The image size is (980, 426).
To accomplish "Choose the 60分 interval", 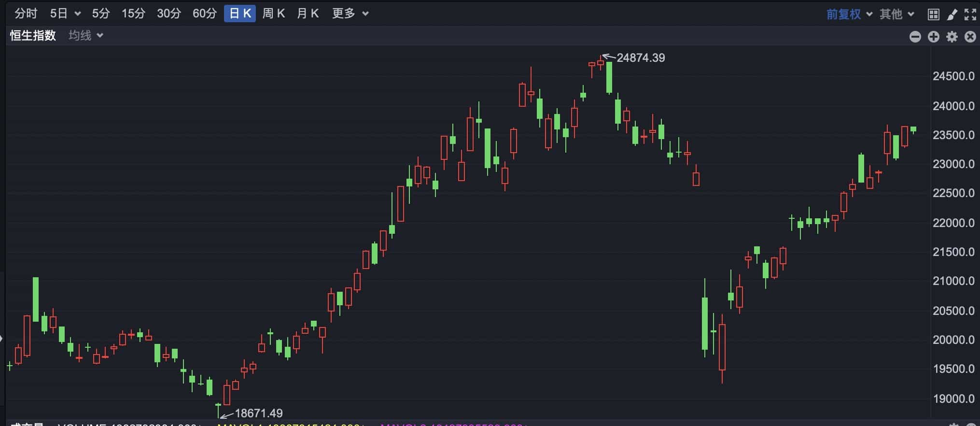I will pyautogui.click(x=205, y=14).
